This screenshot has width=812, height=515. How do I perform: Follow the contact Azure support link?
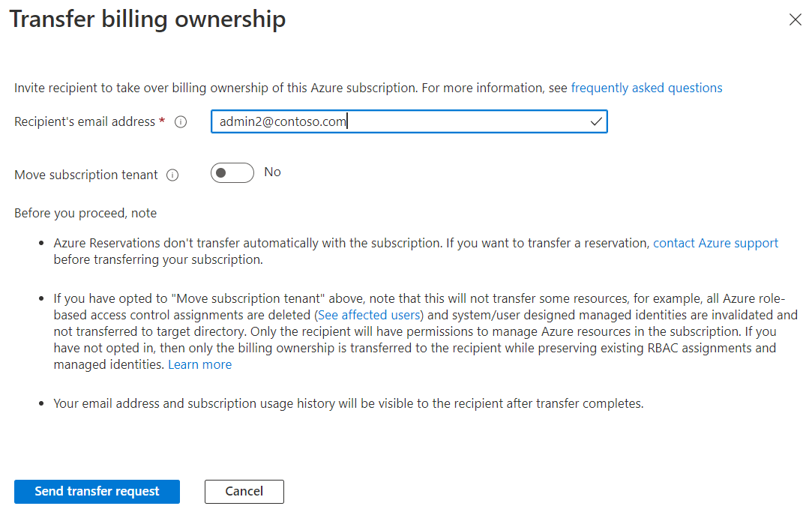click(x=715, y=243)
